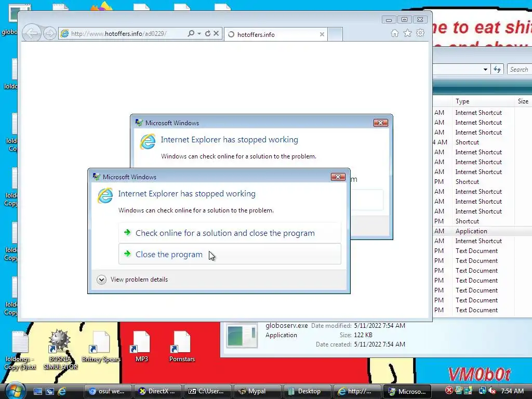Close the rear 'Microsoft Windows' error dialog
This screenshot has width=532, height=399.
381,123
